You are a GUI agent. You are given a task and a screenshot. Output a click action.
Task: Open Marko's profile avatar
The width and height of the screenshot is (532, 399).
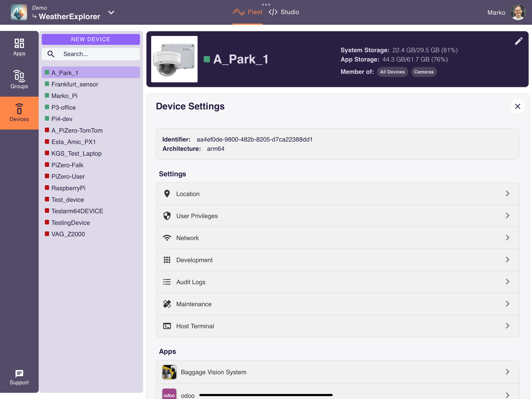(518, 12)
